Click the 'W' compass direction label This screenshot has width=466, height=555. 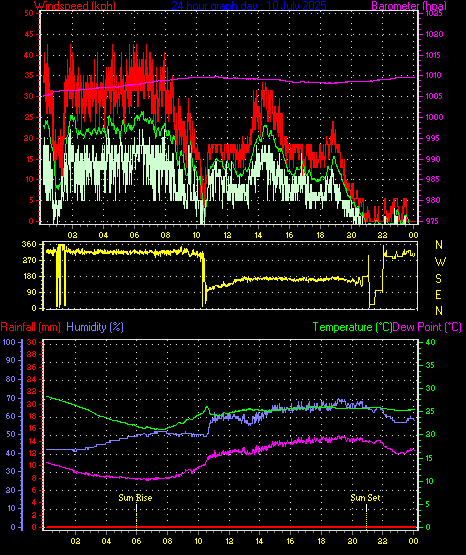click(440, 262)
